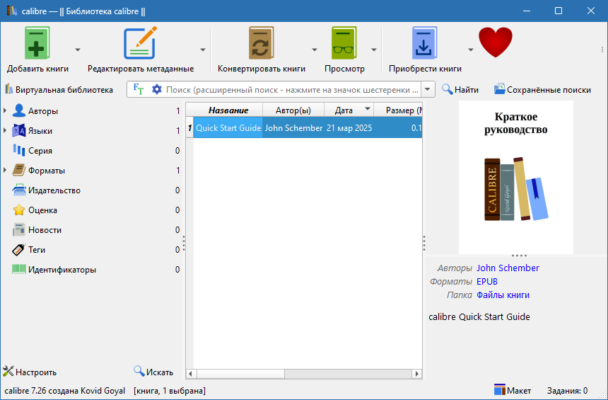
Task: Click calibre 7.26 version status text
Action: click(x=65, y=391)
